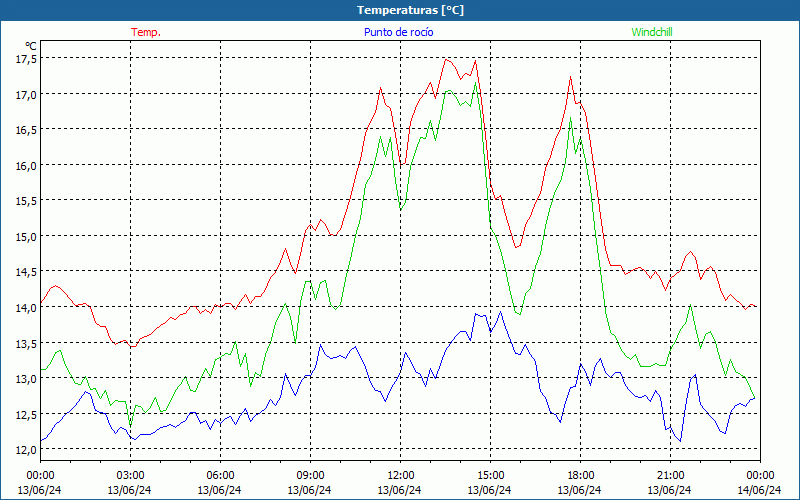
Task: Click the 15:00 time axis label
Action: coord(490,476)
